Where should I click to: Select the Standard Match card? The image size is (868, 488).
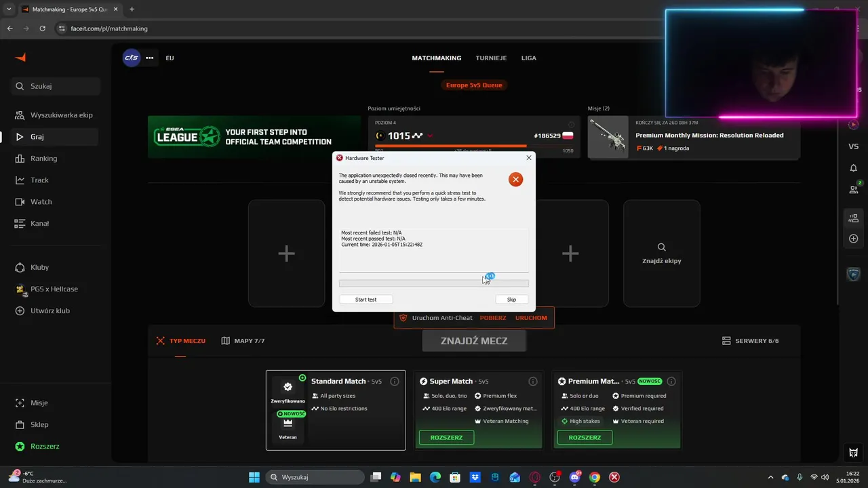click(x=336, y=410)
